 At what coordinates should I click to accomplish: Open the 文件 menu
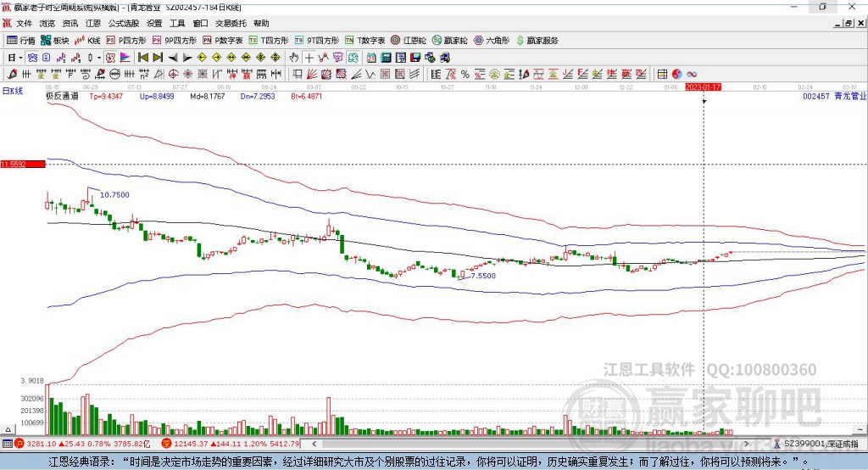pos(24,23)
